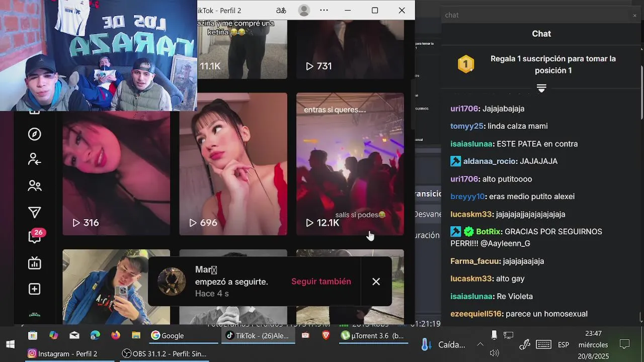Click username aldanaa_rocio in chat
644x362 pixels.
[x=489, y=161]
